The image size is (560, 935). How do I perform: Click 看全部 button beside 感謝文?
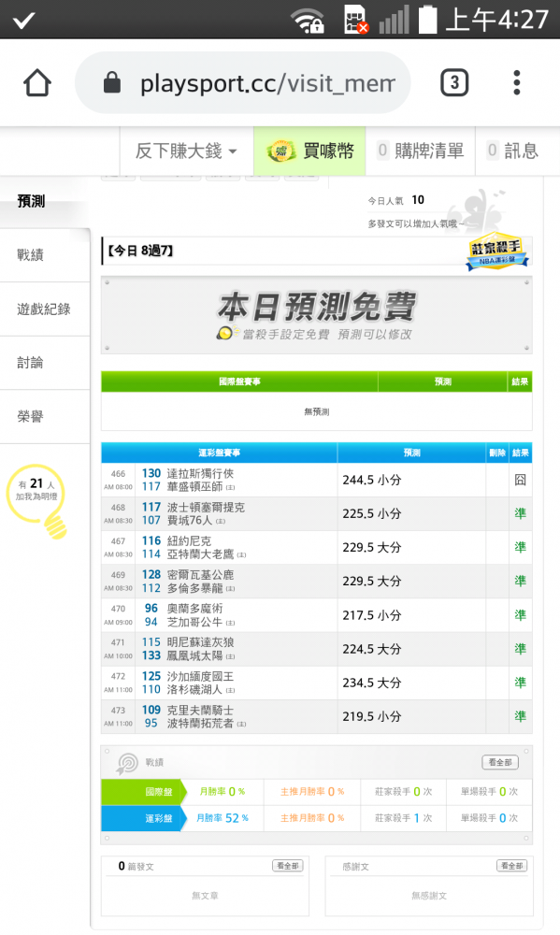point(511,866)
